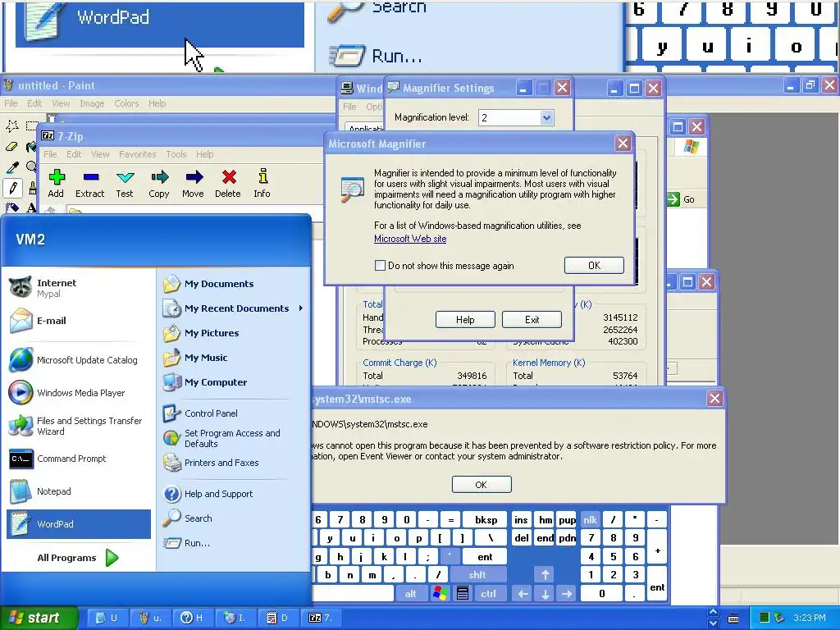Open Notepad from the Start menu
The image size is (840, 630).
(78, 491)
